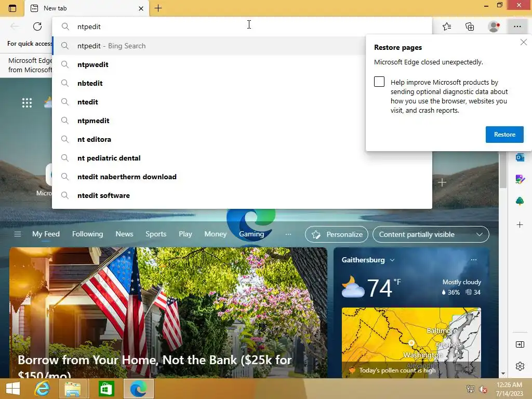Open the Money feed tab
This screenshot has height=399, width=532.
[x=215, y=234]
